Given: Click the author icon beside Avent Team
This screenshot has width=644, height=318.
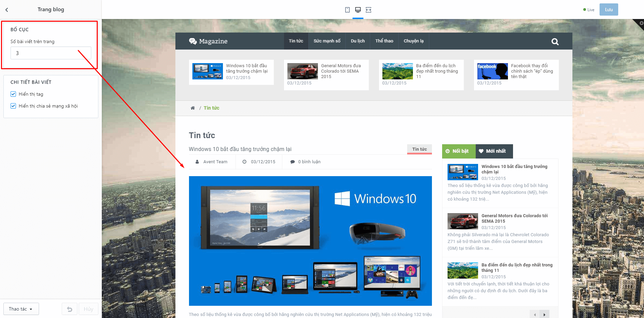Looking at the screenshot, I should pos(197,162).
